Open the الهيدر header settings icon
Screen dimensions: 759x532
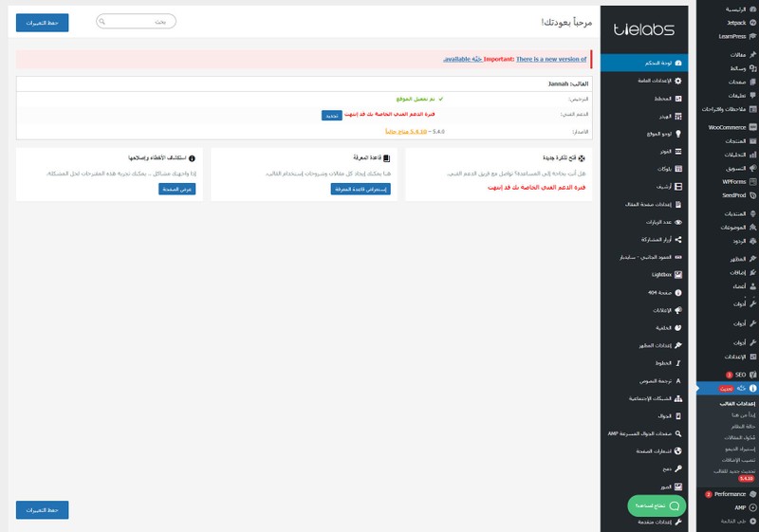click(x=678, y=116)
